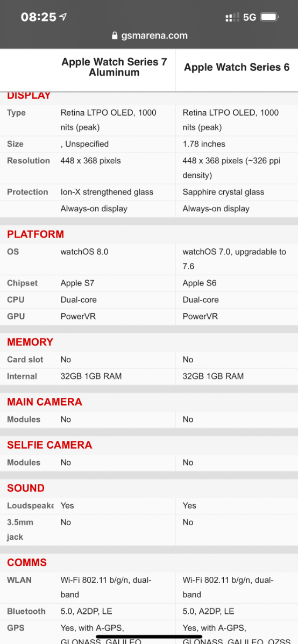This screenshot has width=298, height=644.
Task: Tap the 08:25 clock in the status bar
Action: pyautogui.click(x=38, y=17)
